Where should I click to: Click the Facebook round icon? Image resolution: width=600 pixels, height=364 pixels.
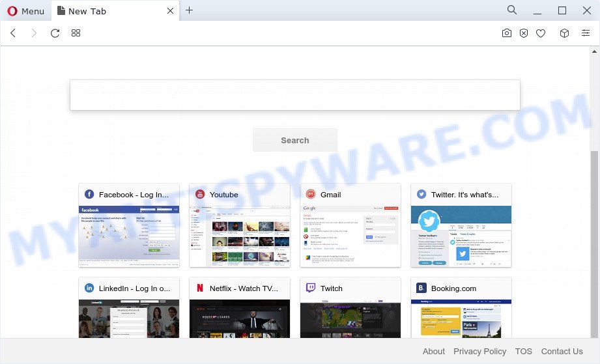pyautogui.click(x=89, y=194)
